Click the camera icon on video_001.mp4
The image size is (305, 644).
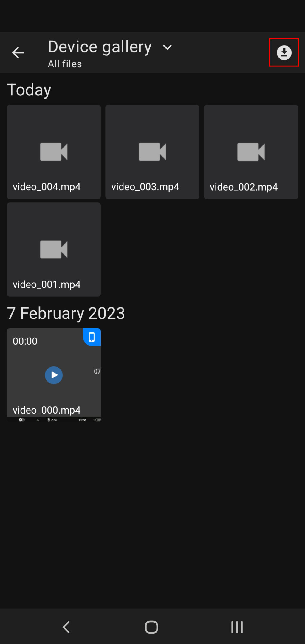coord(54,249)
